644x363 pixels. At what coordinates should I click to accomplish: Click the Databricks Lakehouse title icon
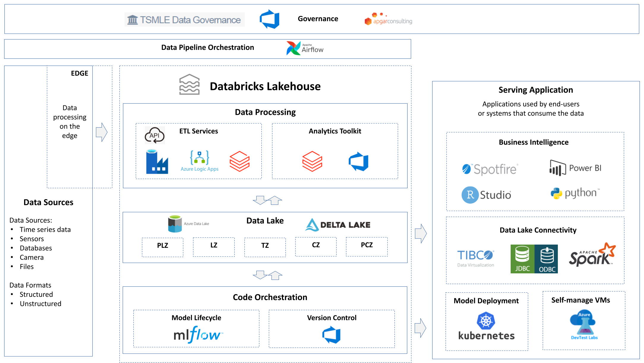(190, 85)
